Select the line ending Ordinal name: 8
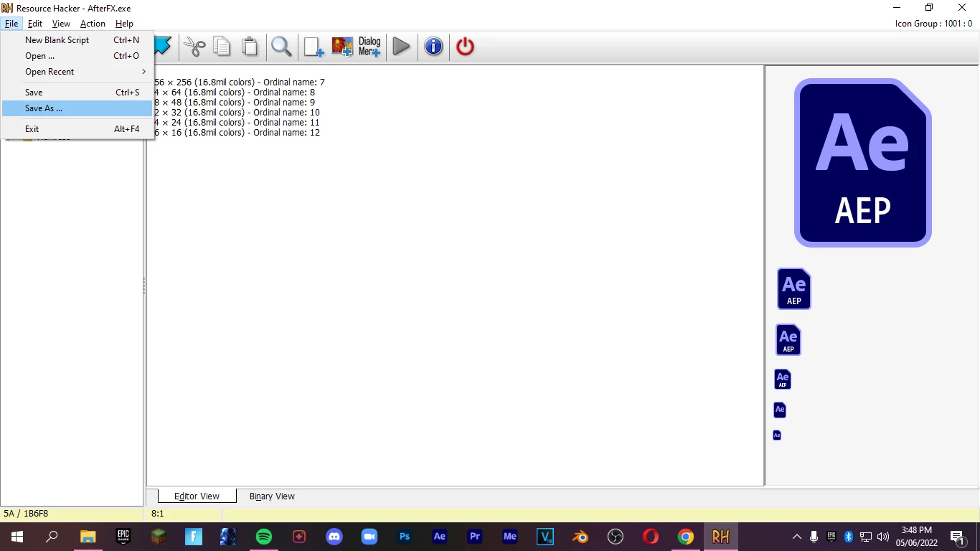The height and width of the screenshot is (551, 980). click(235, 93)
